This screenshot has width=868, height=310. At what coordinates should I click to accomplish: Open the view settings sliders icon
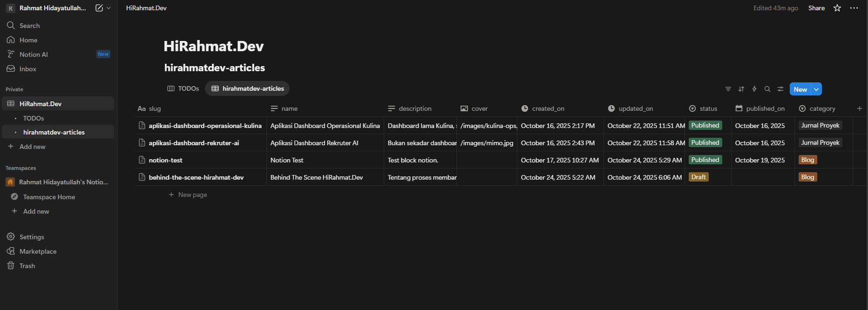(x=780, y=89)
